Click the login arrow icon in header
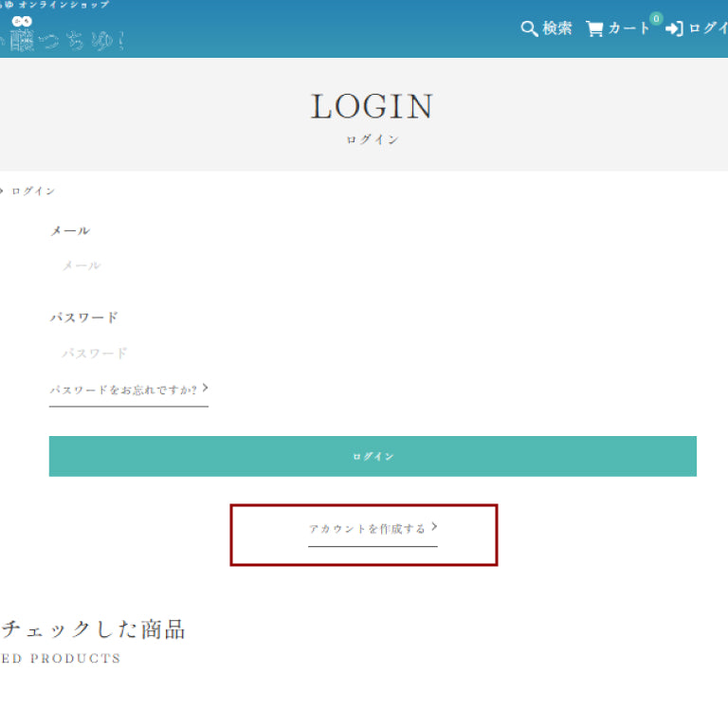 pyautogui.click(x=674, y=28)
